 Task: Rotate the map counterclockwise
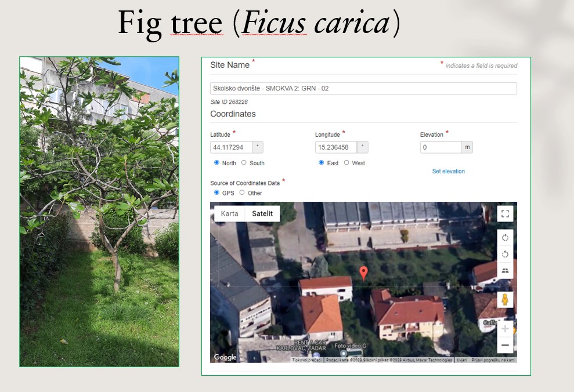tap(505, 254)
